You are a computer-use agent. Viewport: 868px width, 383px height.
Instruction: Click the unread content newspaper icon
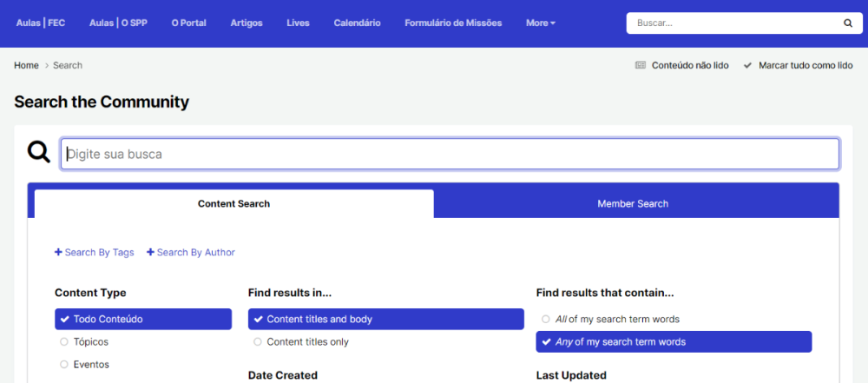(x=641, y=65)
